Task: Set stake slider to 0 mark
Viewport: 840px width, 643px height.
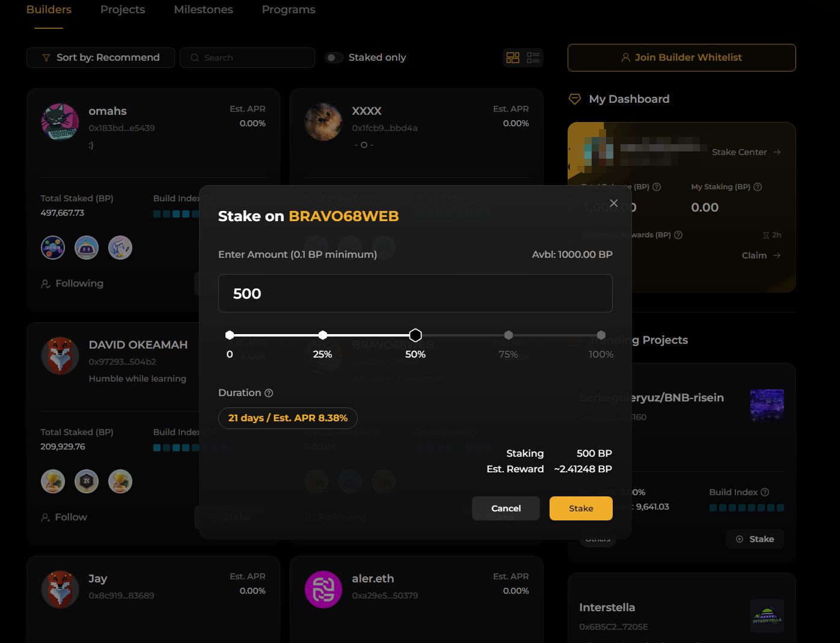Action: click(230, 335)
